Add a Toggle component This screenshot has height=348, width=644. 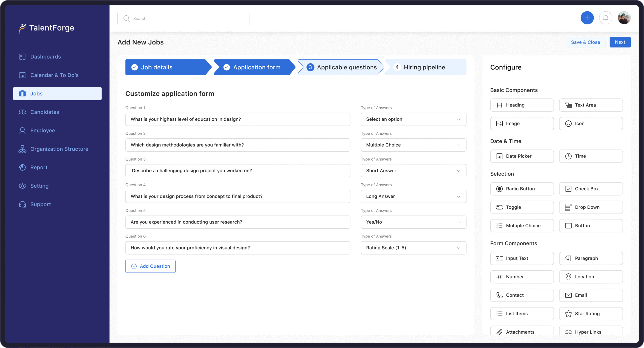click(x=522, y=207)
